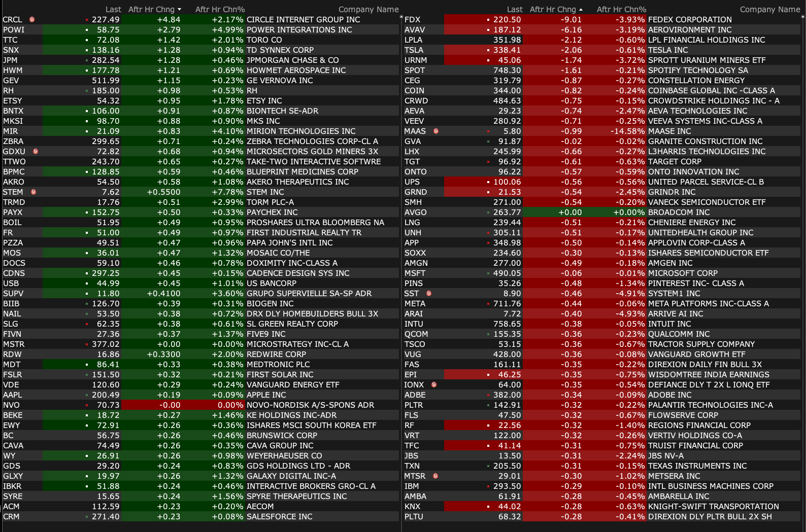806x532 pixels.
Task: Click the ascending sort arrow in losers header
Action: click(581, 10)
